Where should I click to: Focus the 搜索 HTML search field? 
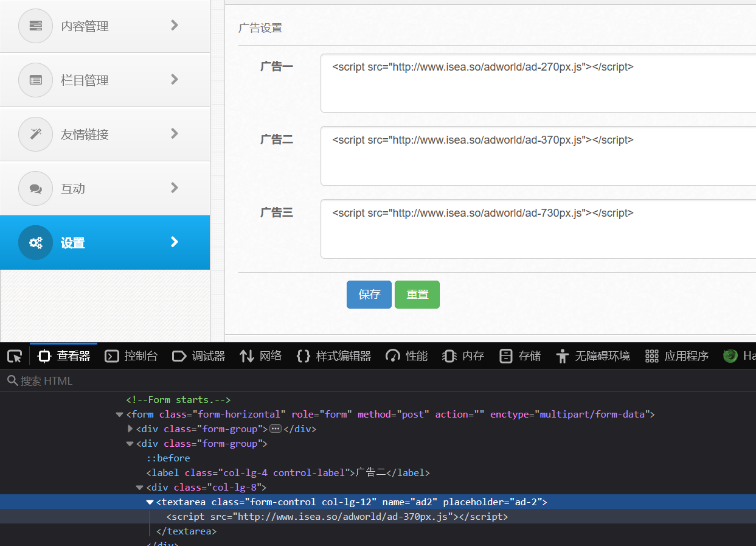click(378, 380)
